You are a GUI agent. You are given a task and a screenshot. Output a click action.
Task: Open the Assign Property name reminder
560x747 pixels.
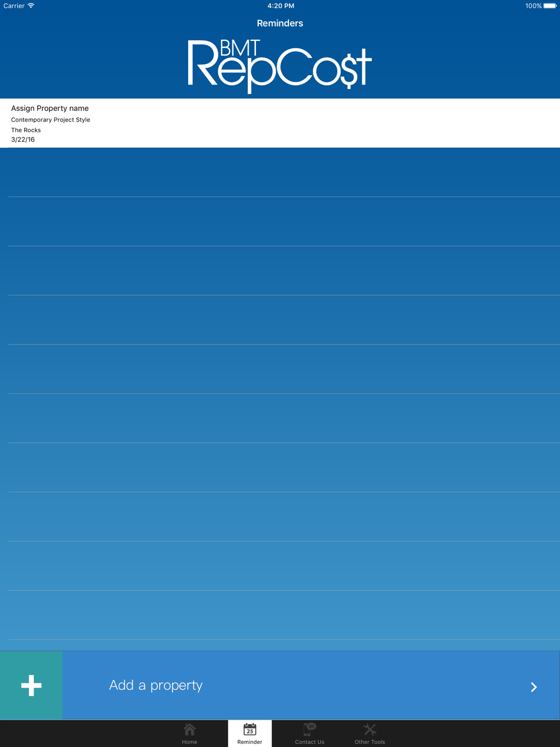click(x=280, y=123)
